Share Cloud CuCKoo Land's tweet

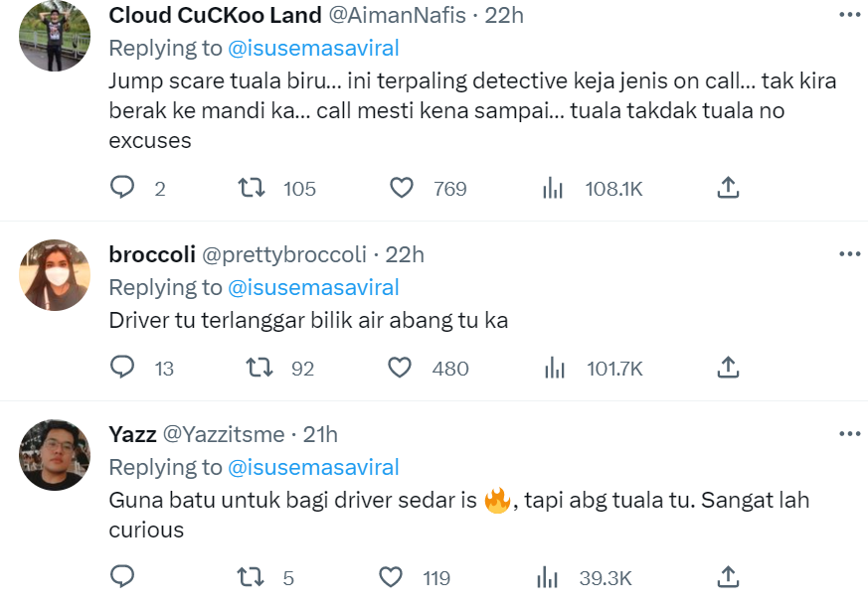point(727,187)
